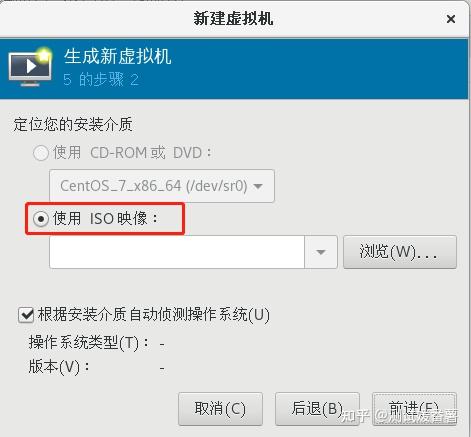Image resolution: width=471 pixels, height=437 pixels.
Task: Click the virtual machine monitor icon
Action: click(30, 67)
